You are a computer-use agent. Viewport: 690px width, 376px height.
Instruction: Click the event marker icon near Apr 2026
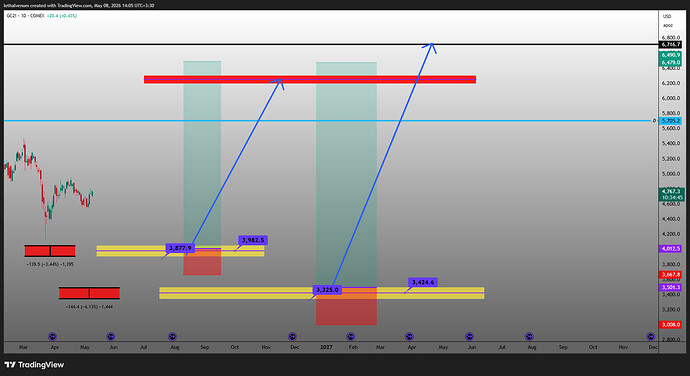(x=52, y=337)
